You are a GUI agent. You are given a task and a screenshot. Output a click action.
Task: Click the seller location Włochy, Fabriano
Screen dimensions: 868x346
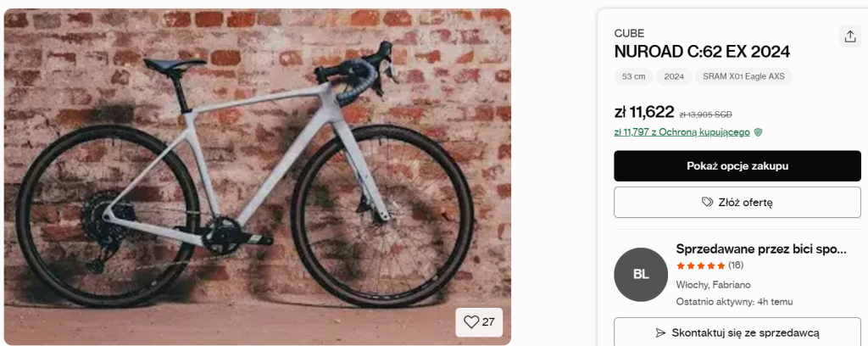tap(713, 285)
